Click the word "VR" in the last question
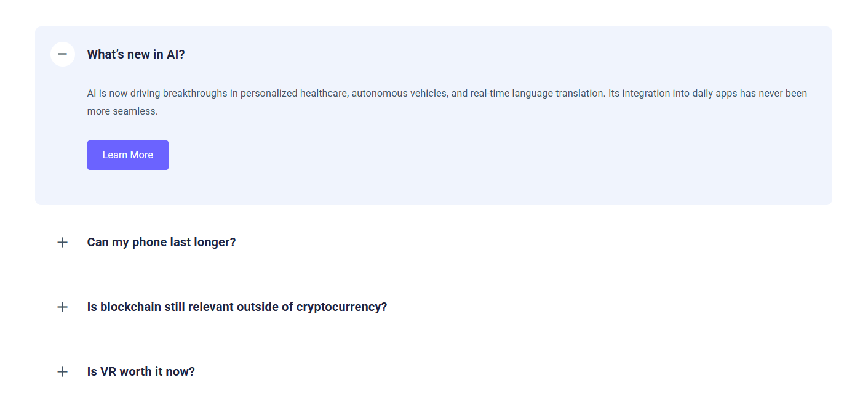This screenshot has height=412, width=868. [108, 371]
